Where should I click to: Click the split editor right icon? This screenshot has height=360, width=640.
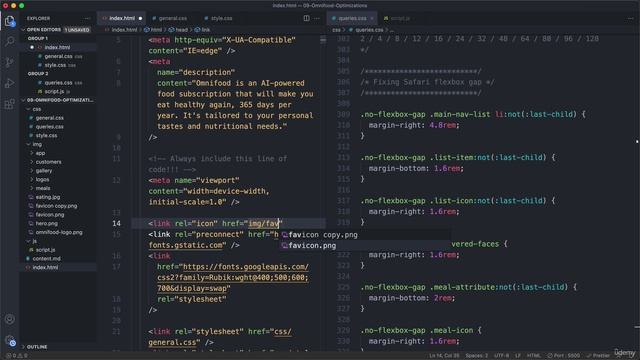pyautogui.click(x=306, y=18)
